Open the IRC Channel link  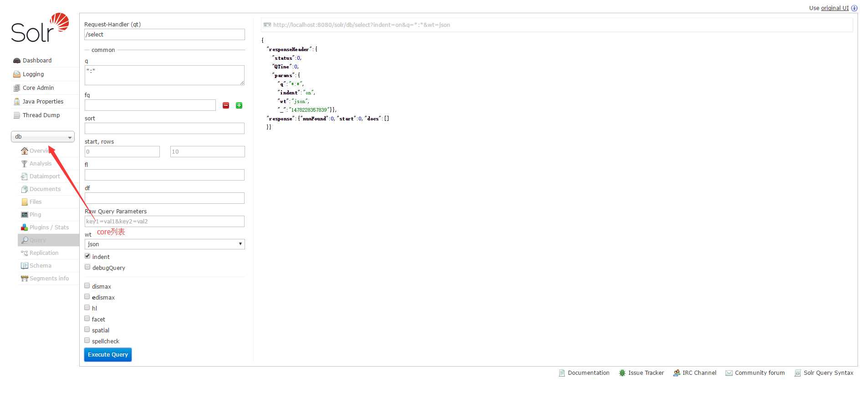click(x=700, y=373)
